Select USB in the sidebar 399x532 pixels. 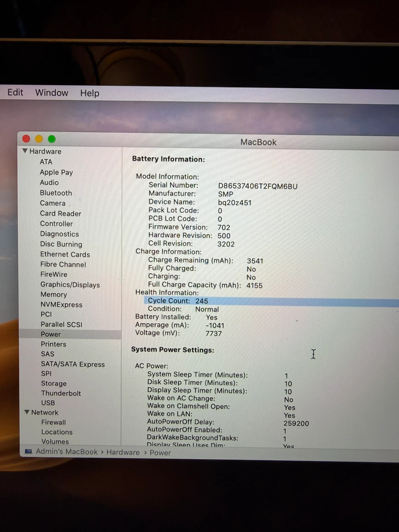tap(48, 403)
